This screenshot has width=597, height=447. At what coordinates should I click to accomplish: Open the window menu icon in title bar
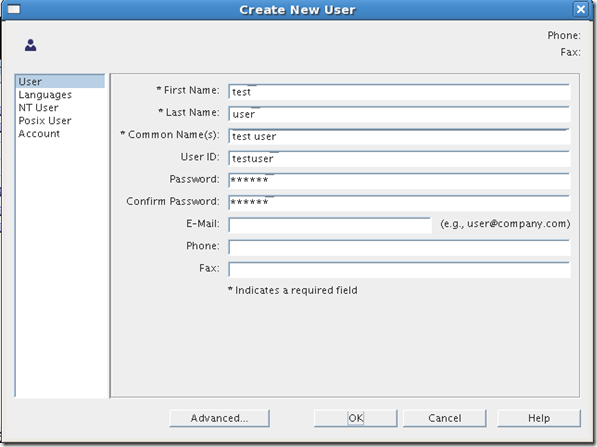[14, 9]
